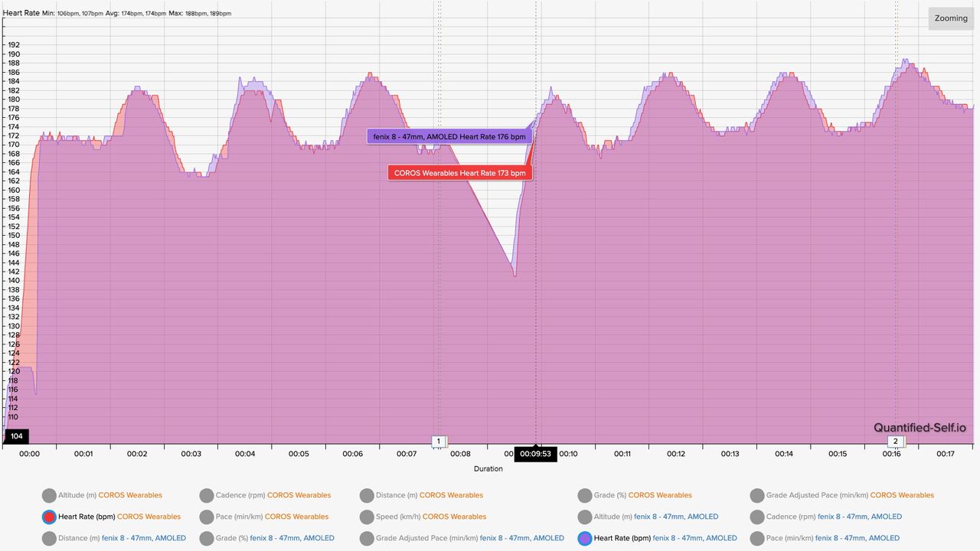
Task: Click the 00:09:53 cursor time label
Action: [x=535, y=454]
